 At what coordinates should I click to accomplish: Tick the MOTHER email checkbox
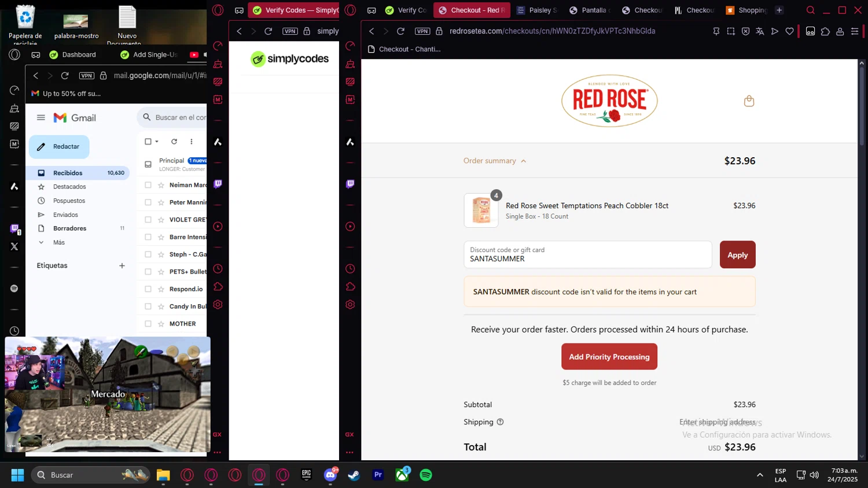pyautogui.click(x=148, y=324)
